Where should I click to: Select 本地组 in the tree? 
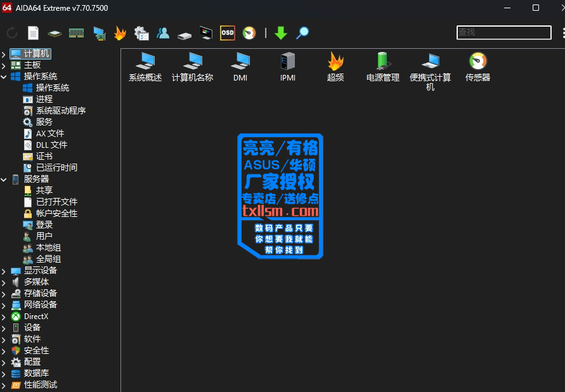tap(42, 247)
